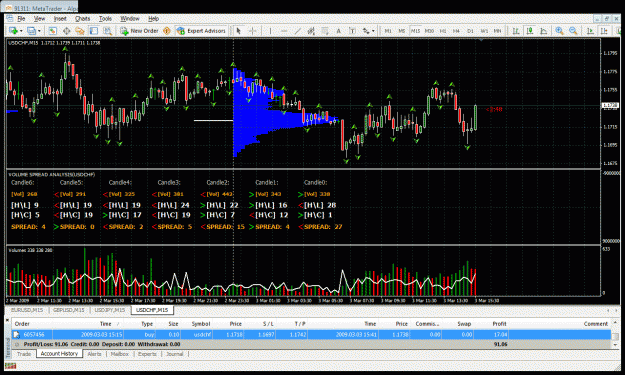Viewport: 625px width, 375px height.
Task: Open the Insert menu
Action: tap(60, 18)
